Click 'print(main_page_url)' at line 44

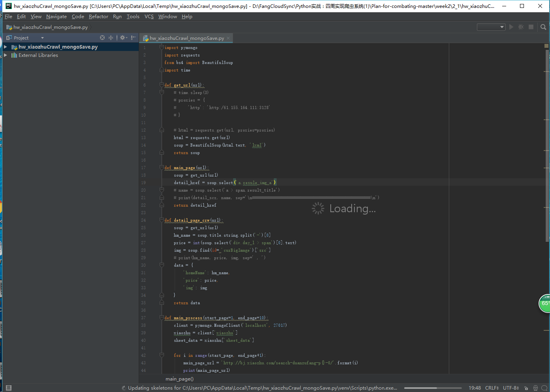[207, 371]
